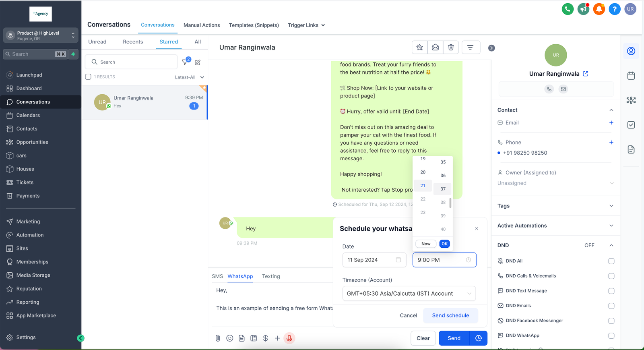Click the attachment paperclip icon
The height and width of the screenshot is (350, 644).
[218, 338]
